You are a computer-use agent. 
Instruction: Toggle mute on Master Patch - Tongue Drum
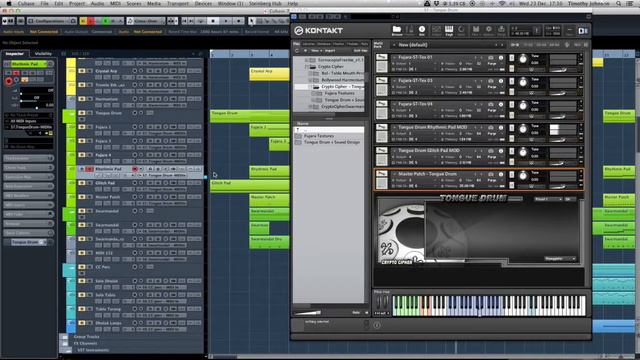(x=511, y=185)
